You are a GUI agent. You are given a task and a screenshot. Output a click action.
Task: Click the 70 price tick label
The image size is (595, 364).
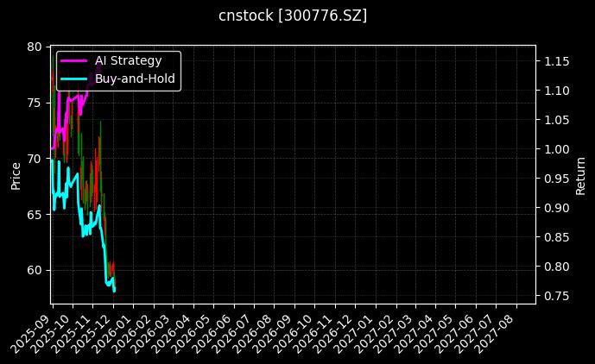pos(34,159)
